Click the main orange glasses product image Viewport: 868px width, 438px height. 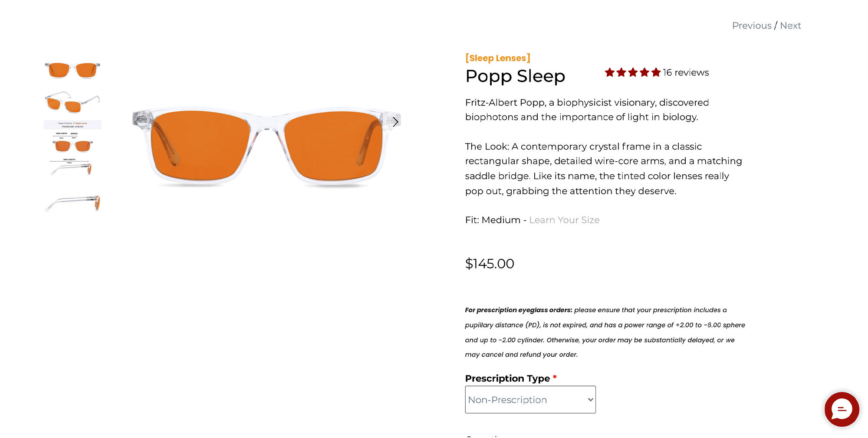[266, 147]
